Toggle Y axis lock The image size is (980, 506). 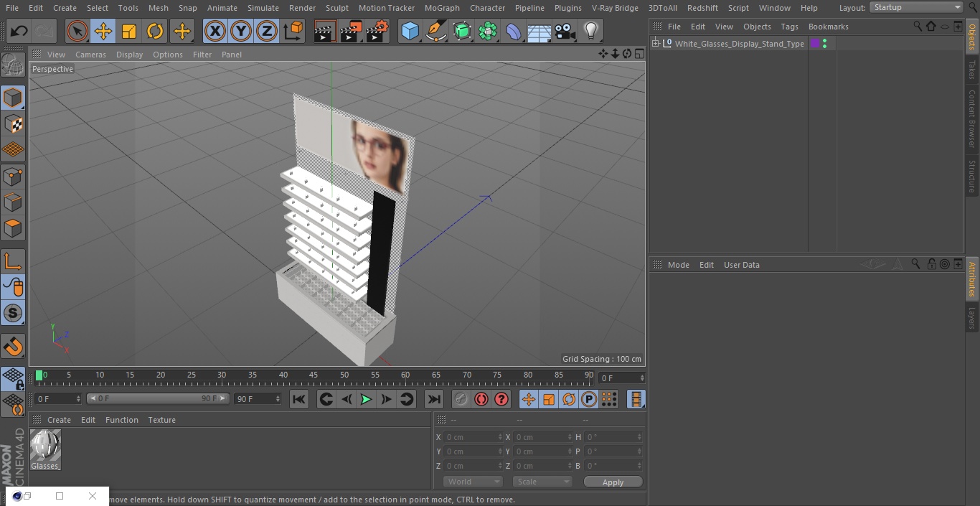coord(240,32)
